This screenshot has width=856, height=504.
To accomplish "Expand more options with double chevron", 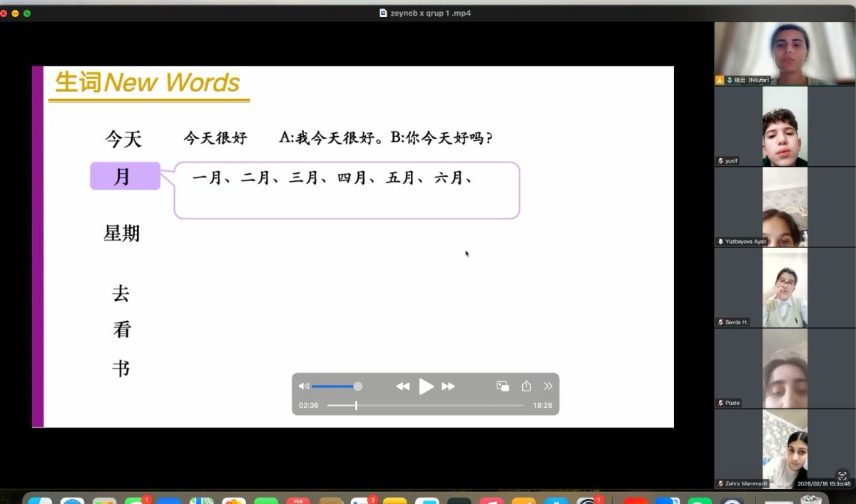I will (x=548, y=386).
